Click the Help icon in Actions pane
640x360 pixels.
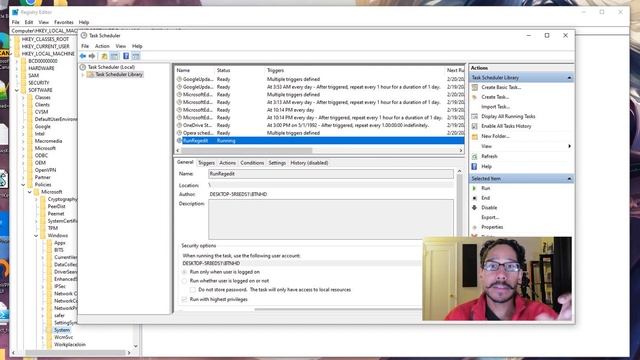474,167
